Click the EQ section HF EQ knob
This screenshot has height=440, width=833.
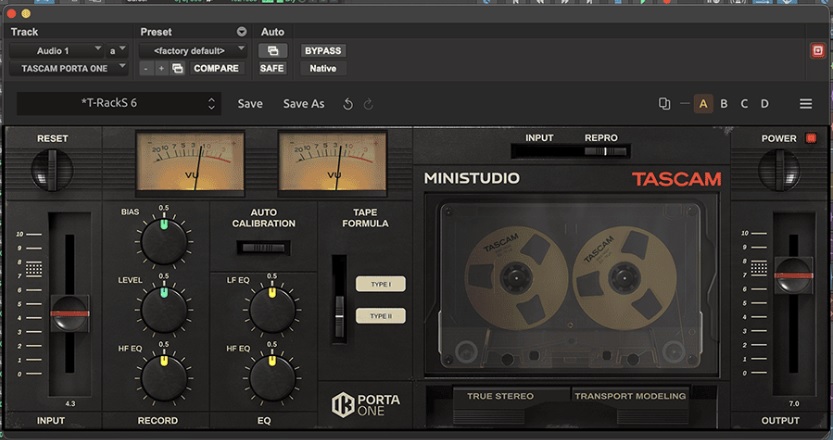point(272,378)
